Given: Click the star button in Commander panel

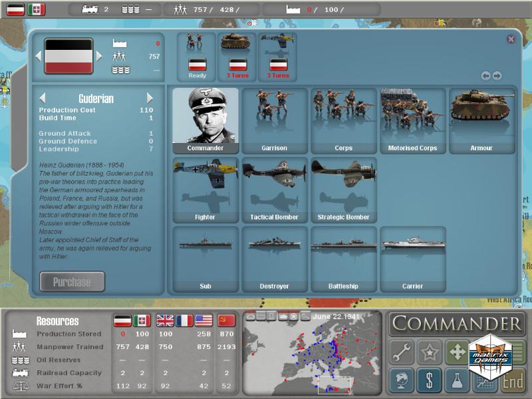Looking at the screenshot, I should 430,352.
